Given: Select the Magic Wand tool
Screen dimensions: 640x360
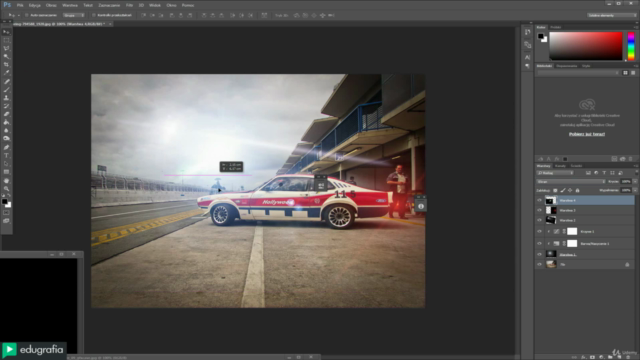Looking at the screenshot, I should click(6, 57).
